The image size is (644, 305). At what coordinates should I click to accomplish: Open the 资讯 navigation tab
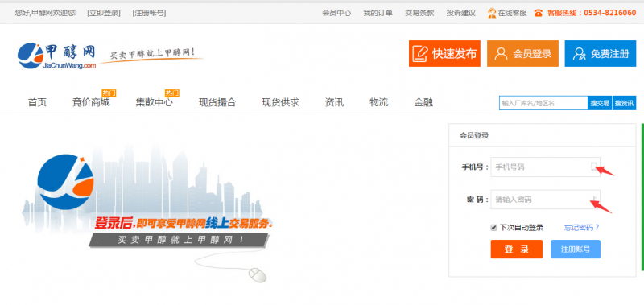[334, 103]
